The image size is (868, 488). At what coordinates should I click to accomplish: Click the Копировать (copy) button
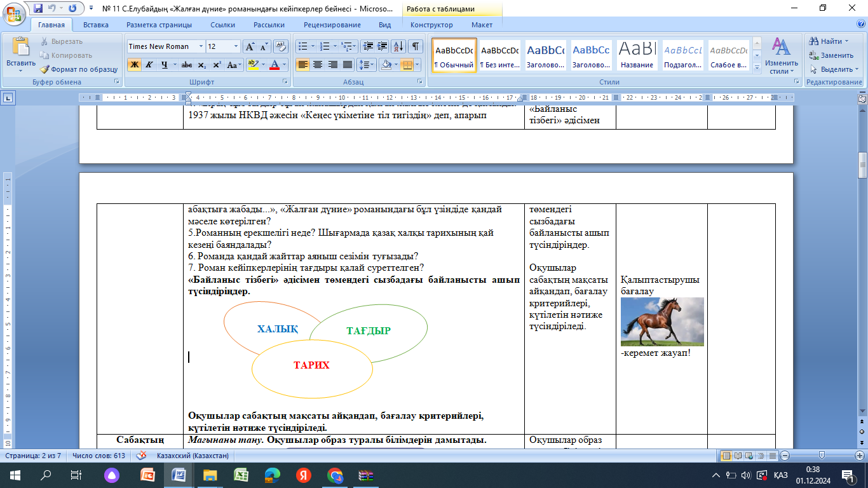tap(66, 55)
